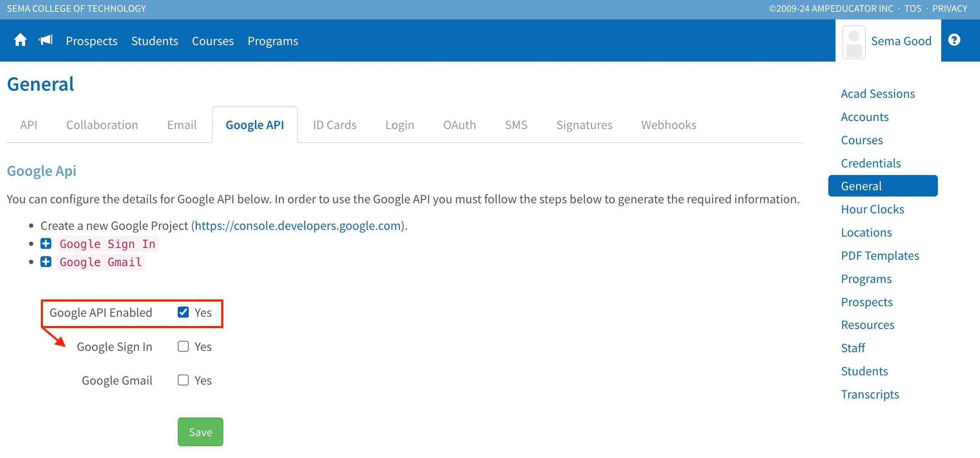Viewport: 980px width, 458px height.
Task: Open Students in the sidebar list
Action: click(x=864, y=371)
